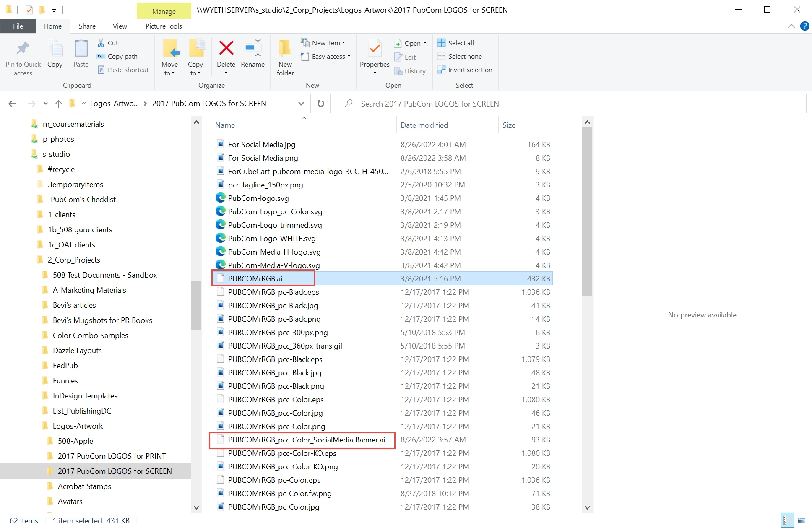Image resolution: width=812 pixels, height=528 pixels.
Task: Click the New folder icon
Action: (x=285, y=49)
